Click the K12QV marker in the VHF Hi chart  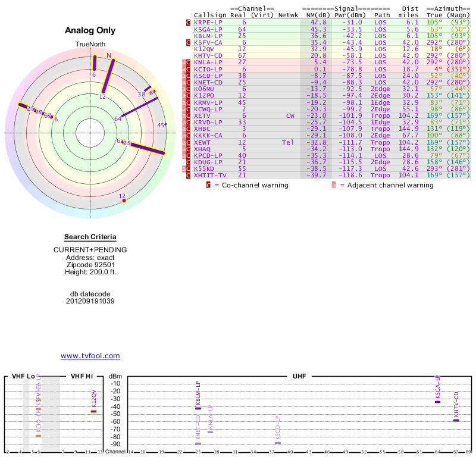(94, 411)
